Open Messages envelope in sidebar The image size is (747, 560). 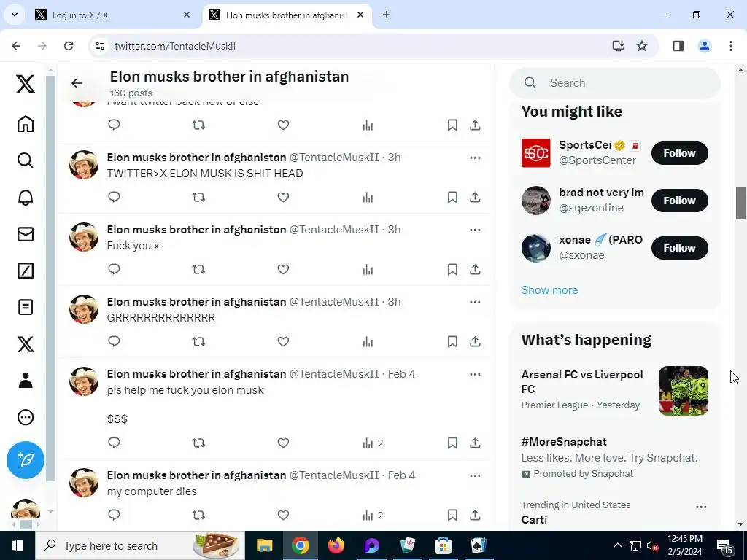point(26,234)
